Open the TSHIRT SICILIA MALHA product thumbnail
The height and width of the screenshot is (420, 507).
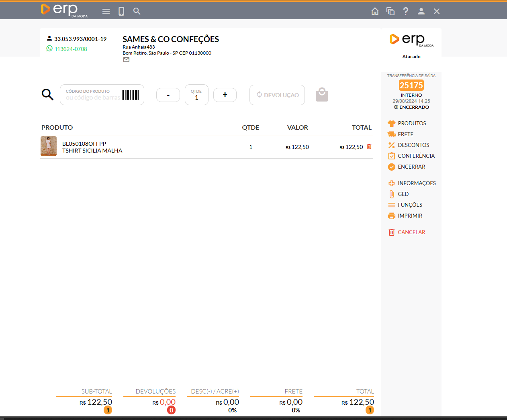pyautogui.click(x=49, y=146)
